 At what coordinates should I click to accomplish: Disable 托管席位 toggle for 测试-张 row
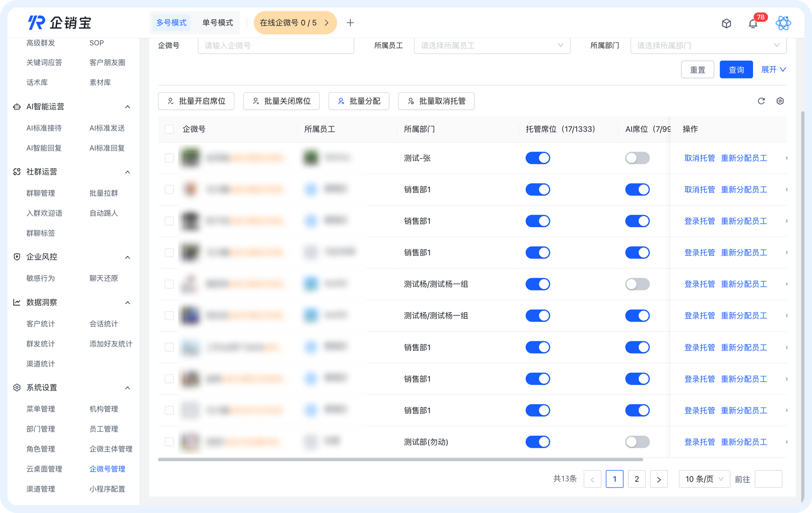pos(538,158)
